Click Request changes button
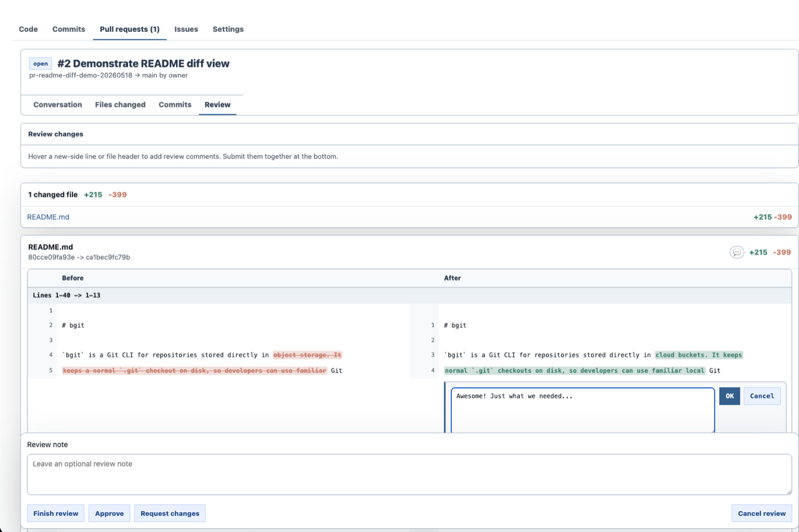The image size is (799, 532). pos(170,513)
